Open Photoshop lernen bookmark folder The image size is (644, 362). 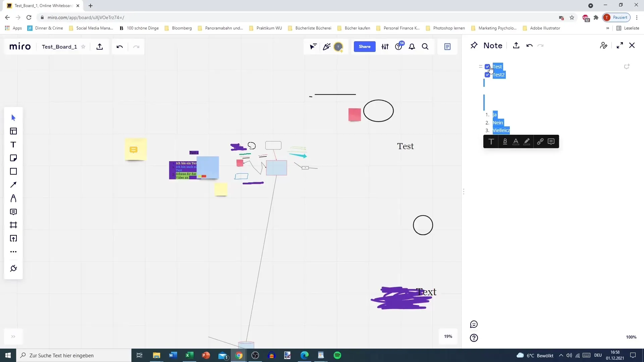[445, 28]
